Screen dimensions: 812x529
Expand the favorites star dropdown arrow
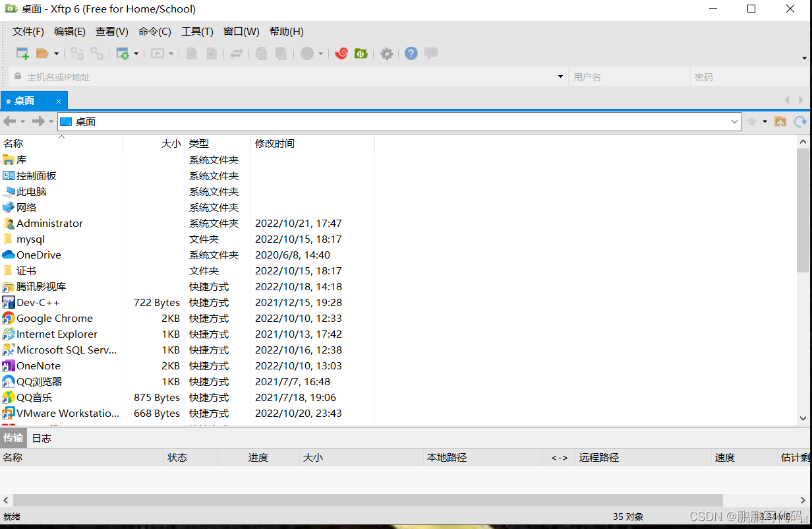tap(765, 121)
